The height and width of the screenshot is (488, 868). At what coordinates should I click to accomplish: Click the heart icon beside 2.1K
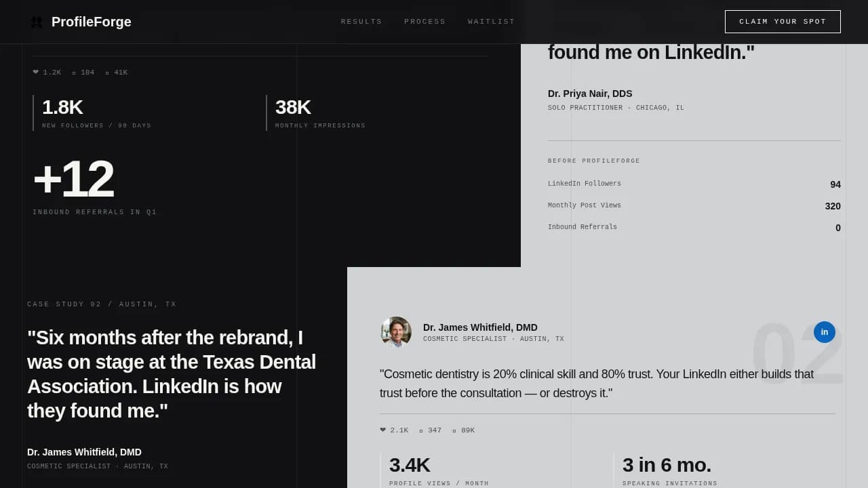pyautogui.click(x=383, y=430)
